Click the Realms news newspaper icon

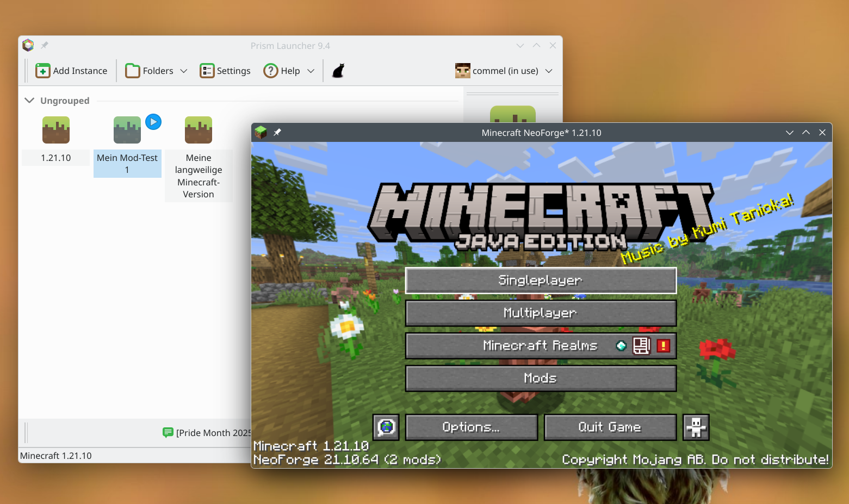[x=642, y=346]
